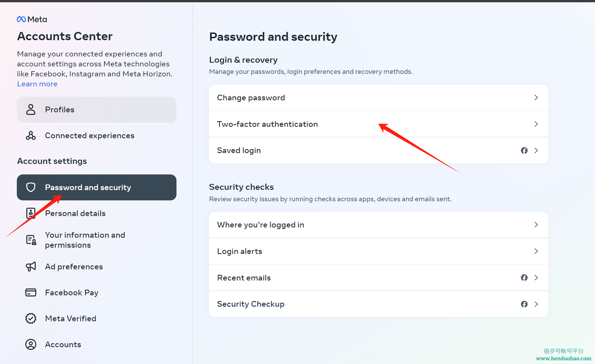Expand Change password chevron
Image resolution: width=595 pixels, height=364 pixels.
point(536,97)
